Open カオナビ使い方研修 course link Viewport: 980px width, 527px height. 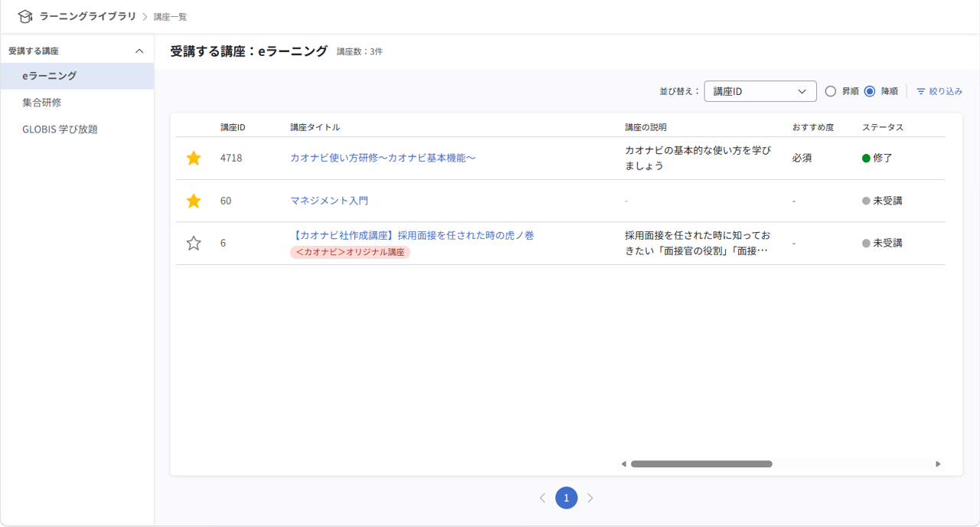(x=383, y=158)
